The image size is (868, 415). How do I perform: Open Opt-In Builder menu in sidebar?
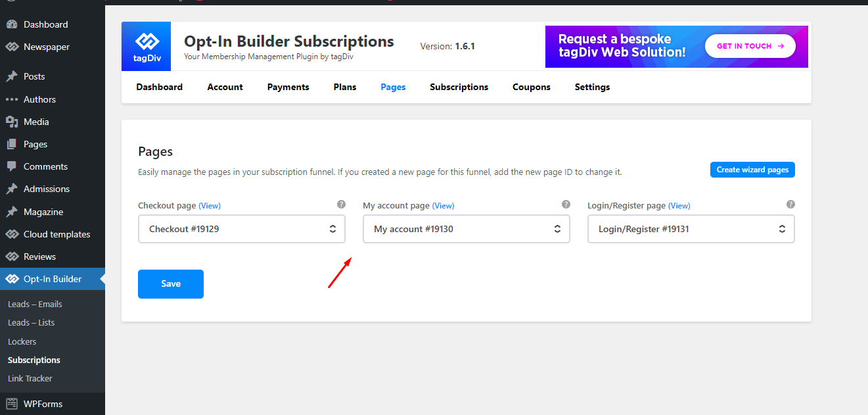53,279
